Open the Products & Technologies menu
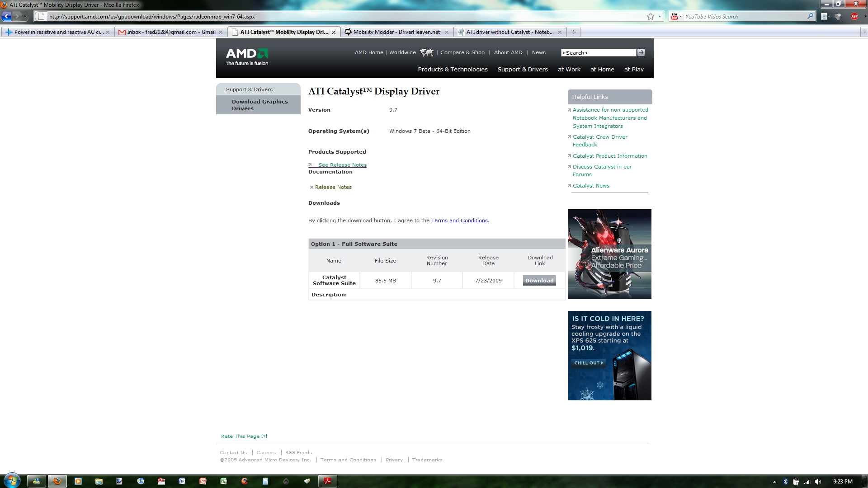 [x=453, y=69]
